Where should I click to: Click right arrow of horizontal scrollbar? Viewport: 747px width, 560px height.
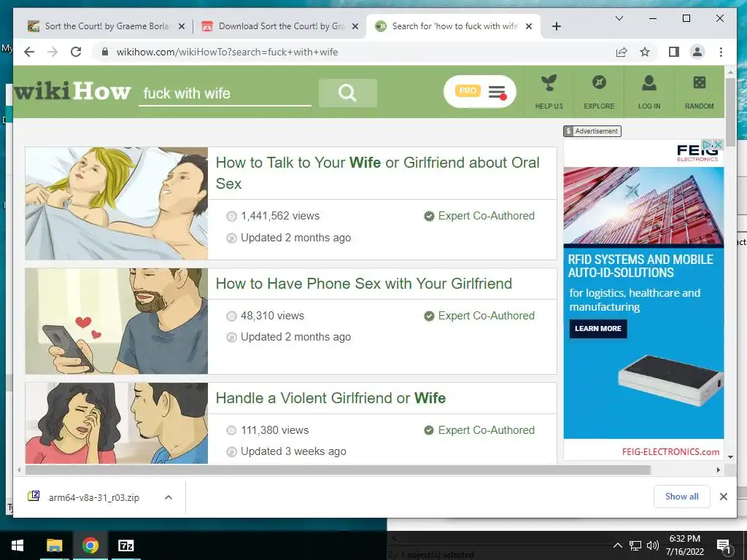click(x=718, y=470)
